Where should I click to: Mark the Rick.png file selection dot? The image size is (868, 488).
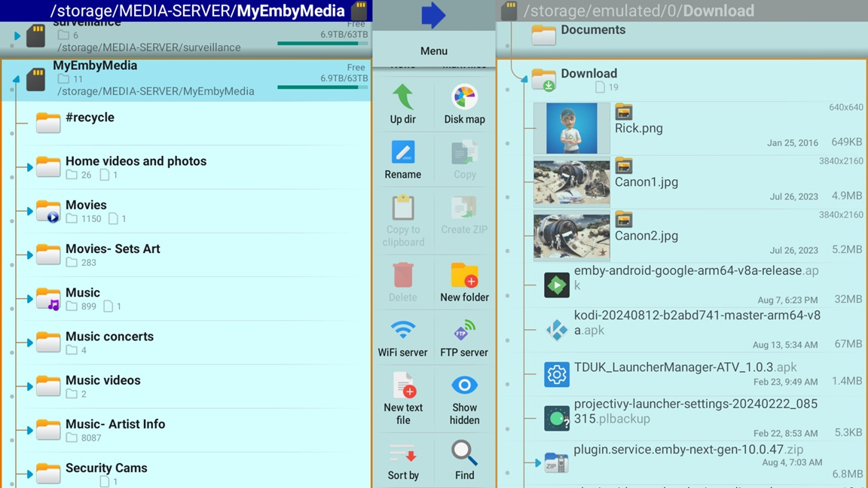(508, 143)
